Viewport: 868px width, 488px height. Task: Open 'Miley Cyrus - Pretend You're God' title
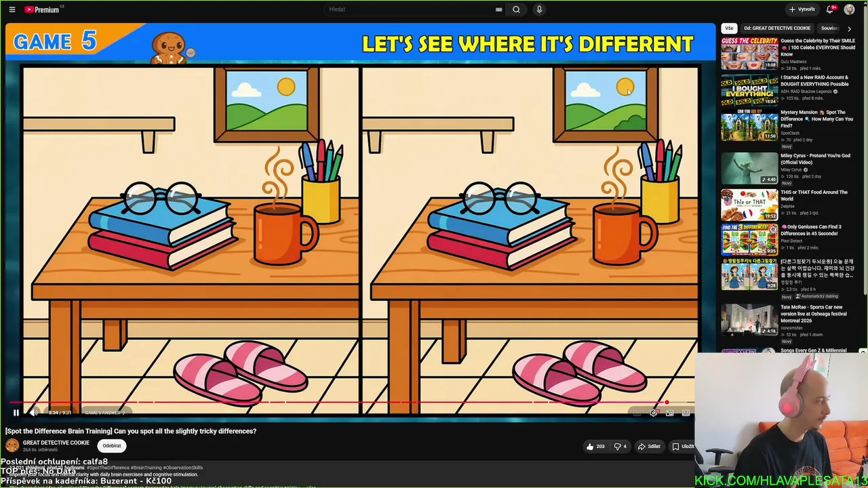815,159
